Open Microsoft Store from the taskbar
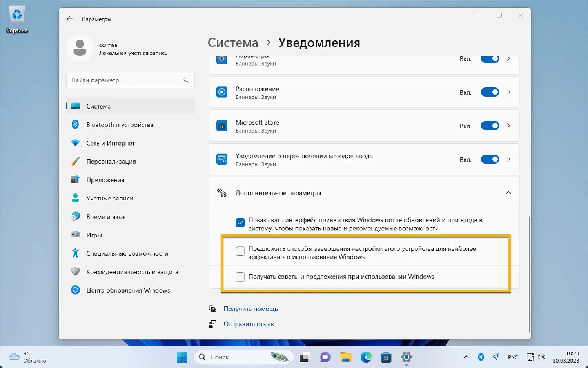This screenshot has height=368, width=588. click(x=386, y=357)
